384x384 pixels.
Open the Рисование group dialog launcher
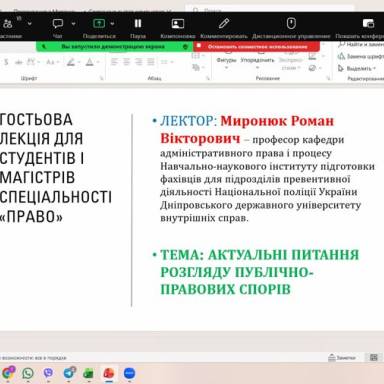pyautogui.click(x=328, y=78)
